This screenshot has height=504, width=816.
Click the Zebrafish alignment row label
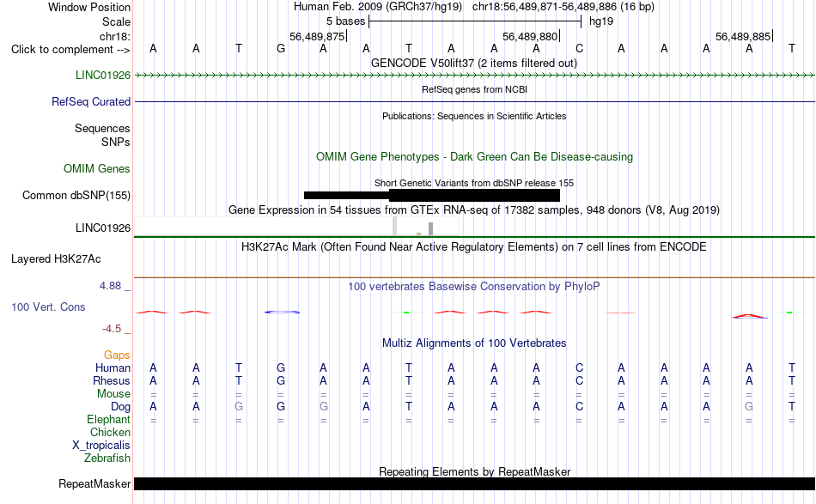click(x=107, y=458)
